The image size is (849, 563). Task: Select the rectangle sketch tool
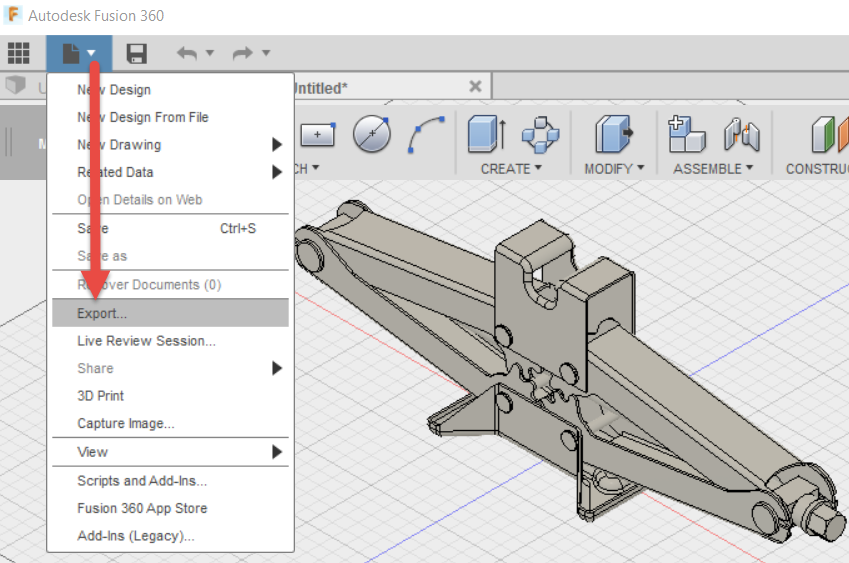tap(317, 134)
